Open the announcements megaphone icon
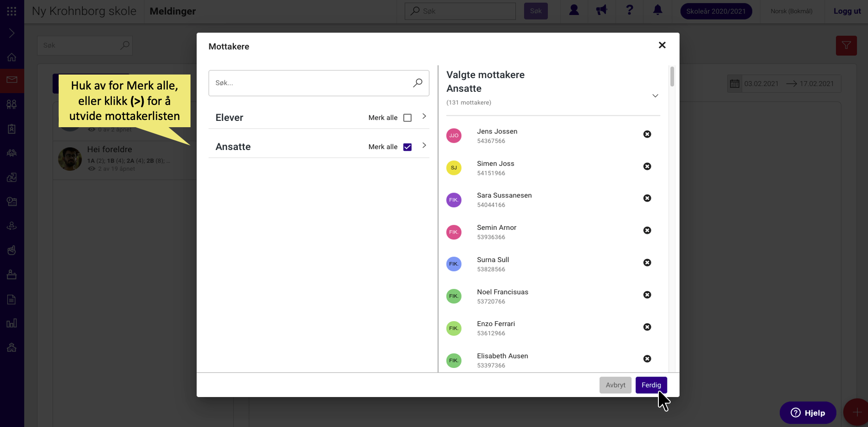The image size is (868, 427). (x=602, y=10)
